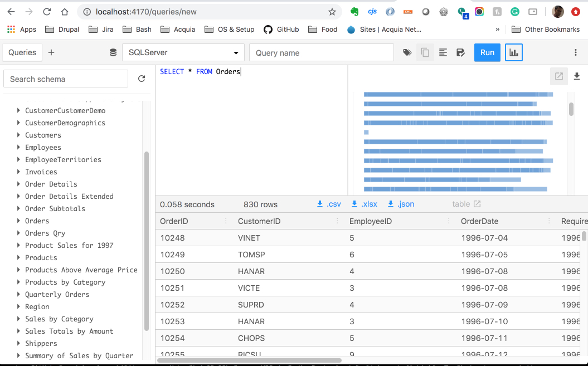Click the schema tree vertical scrollbar
This screenshot has width=588, height=366.
click(146, 241)
